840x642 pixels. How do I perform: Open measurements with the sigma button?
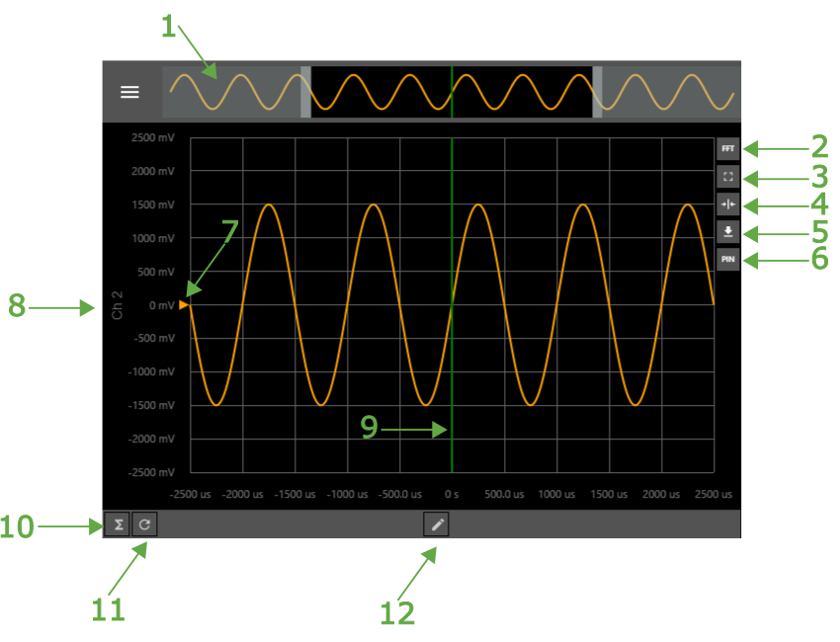(x=118, y=524)
